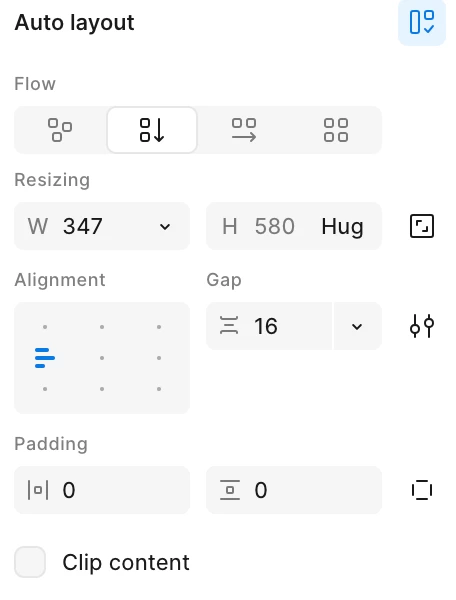456x600 pixels.
Task: Set alignment to top left
Action: point(45,327)
